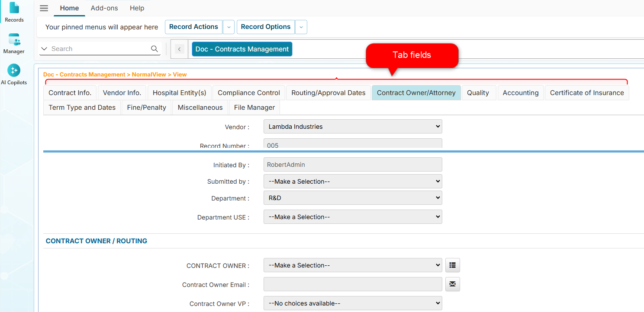Click the list icon beside Contract Owner
Screen dimensions: 644x312
(x=452, y=265)
